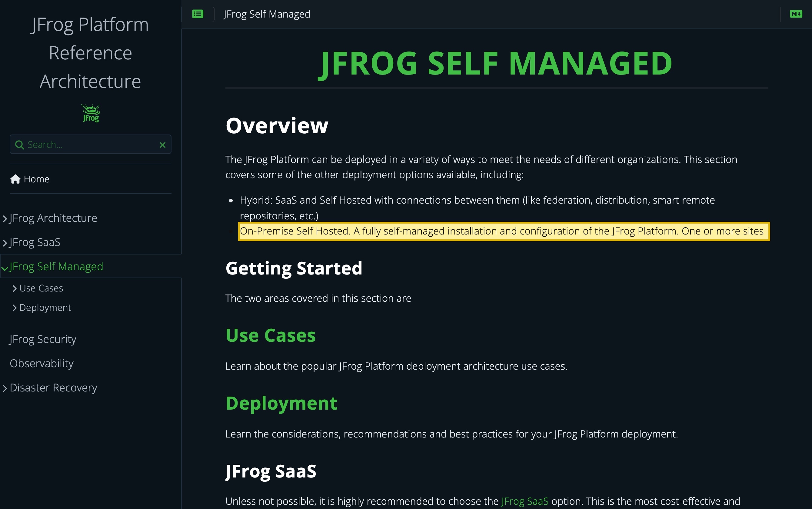Screen dimensions: 812x509
Task: Click the Home house icon
Action: (15, 179)
